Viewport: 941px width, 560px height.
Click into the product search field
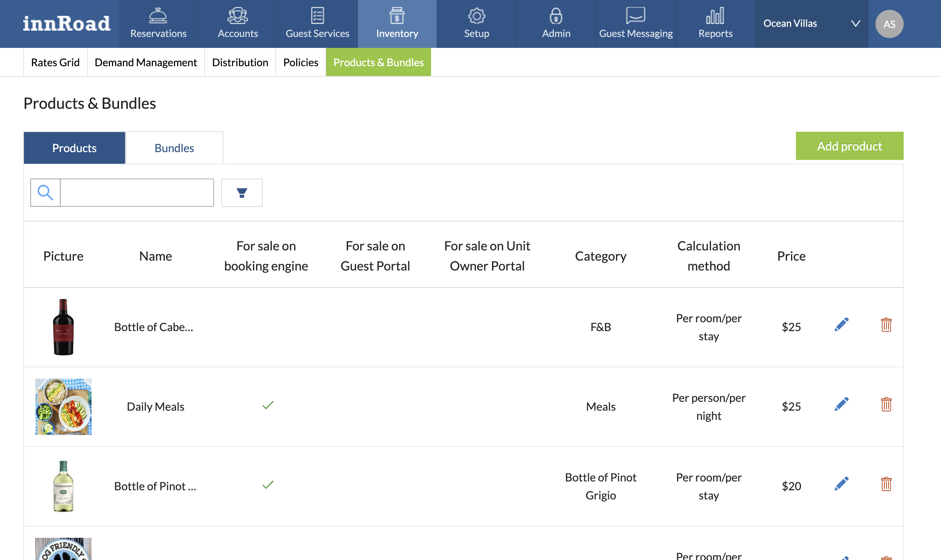click(137, 193)
